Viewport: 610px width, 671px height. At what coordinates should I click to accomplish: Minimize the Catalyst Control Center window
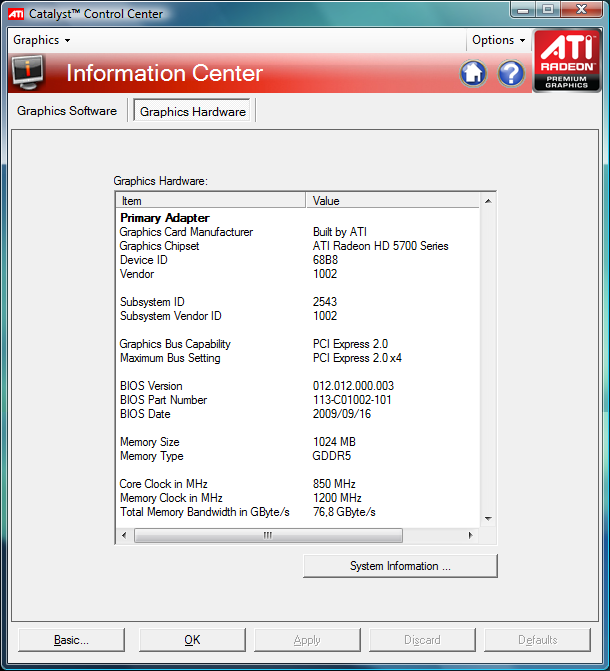(x=523, y=9)
